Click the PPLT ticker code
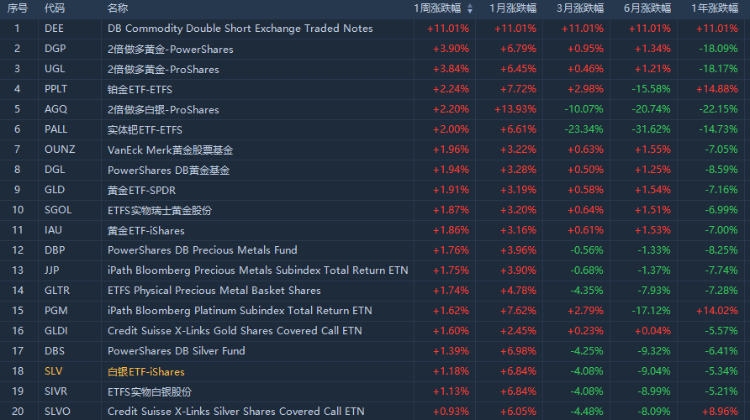 [57, 89]
